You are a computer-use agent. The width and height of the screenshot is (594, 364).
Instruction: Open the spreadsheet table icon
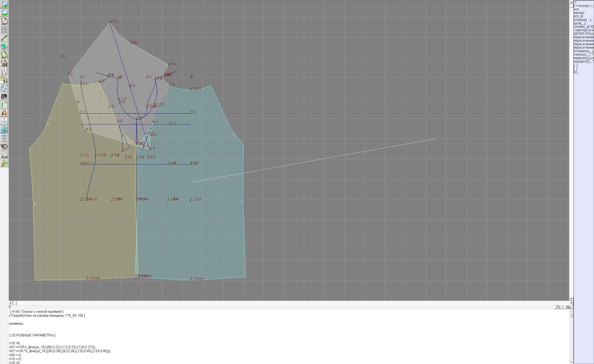point(4,105)
